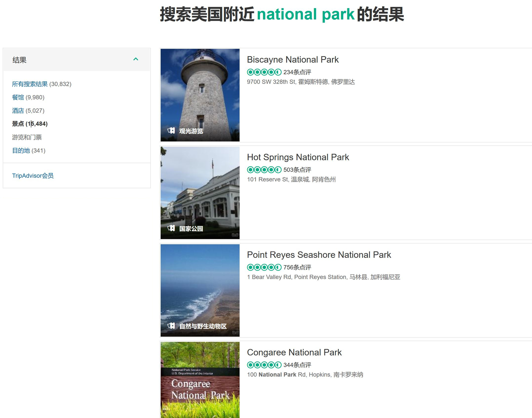
Task: Open 344条点评 reviews for Congaree
Action: (x=297, y=365)
